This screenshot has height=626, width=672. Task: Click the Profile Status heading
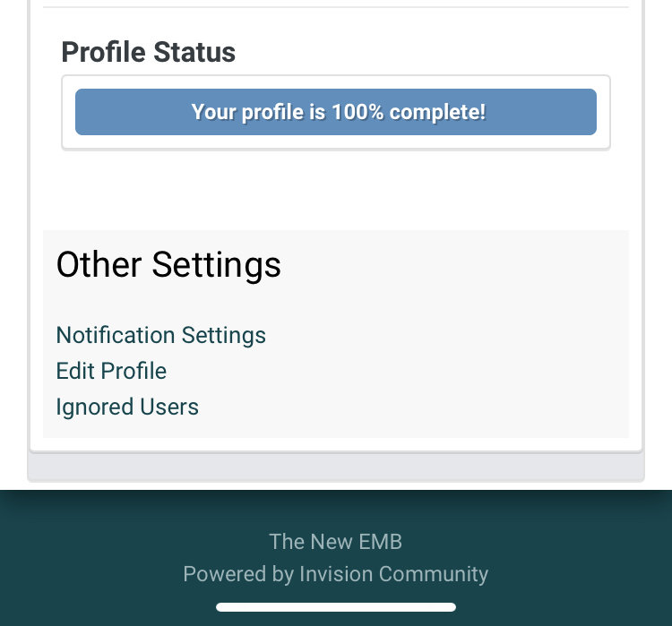point(148,52)
